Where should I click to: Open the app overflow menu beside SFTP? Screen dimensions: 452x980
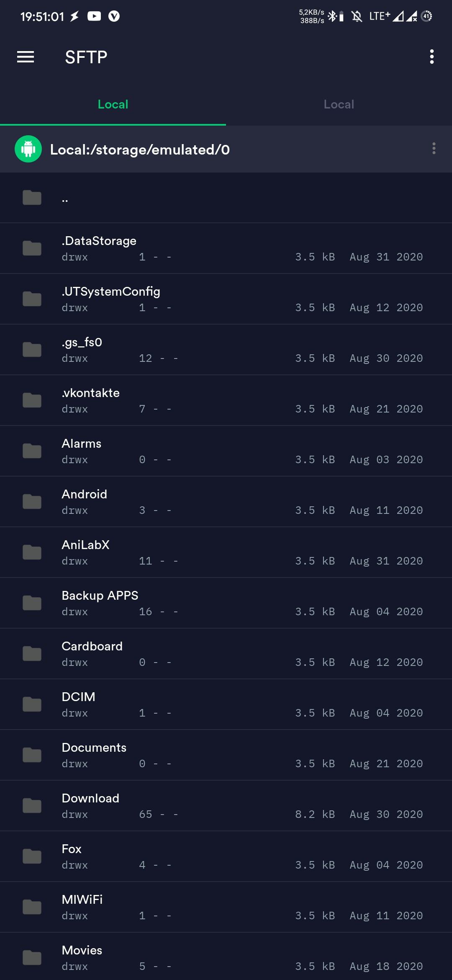click(431, 57)
